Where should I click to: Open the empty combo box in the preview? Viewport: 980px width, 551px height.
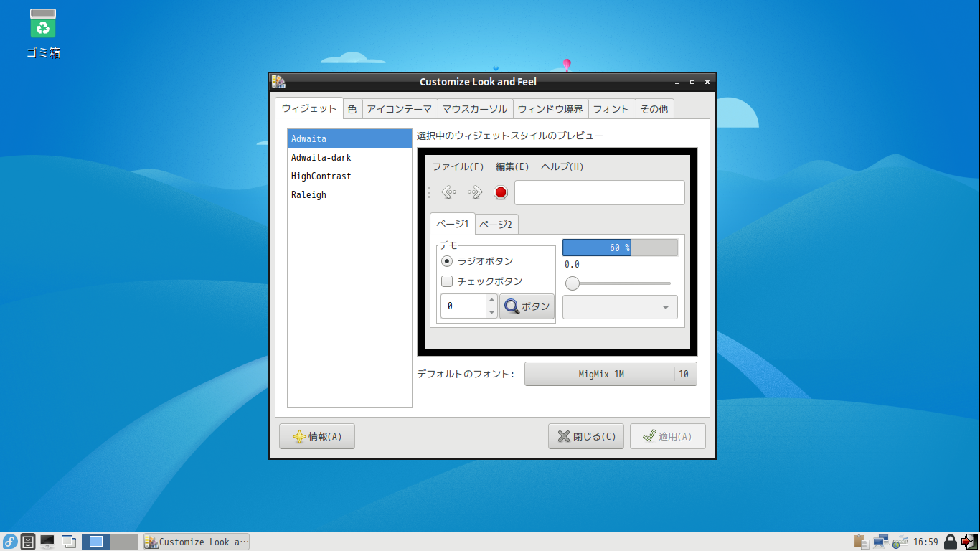tap(620, 307)
